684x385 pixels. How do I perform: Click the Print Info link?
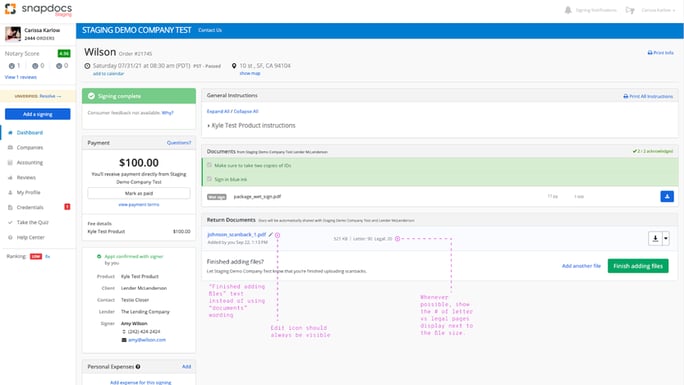tap(660, 53)
